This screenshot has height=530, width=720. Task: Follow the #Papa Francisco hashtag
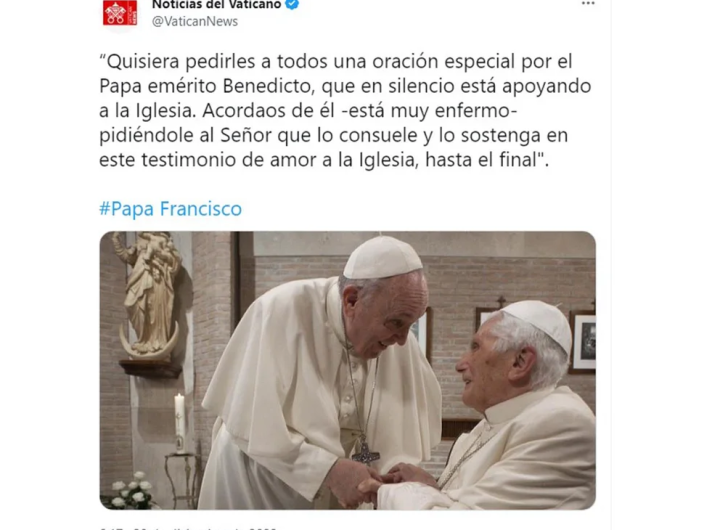click(x=170, y=209)
